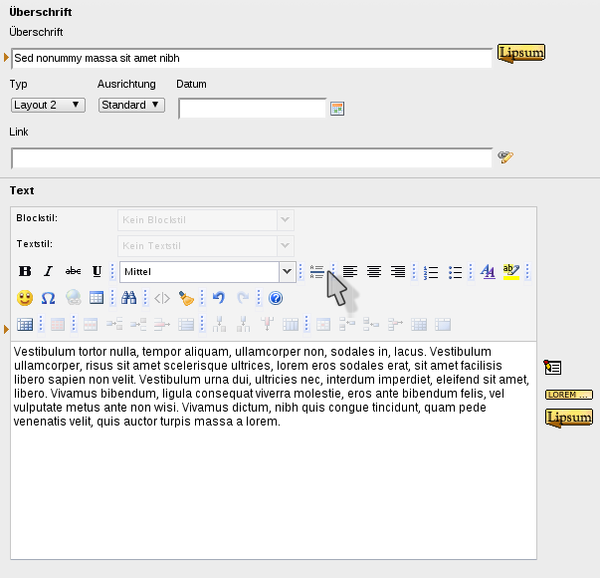Click the LOREM button beside text area

pyautogui.click(x=568, y=395)
